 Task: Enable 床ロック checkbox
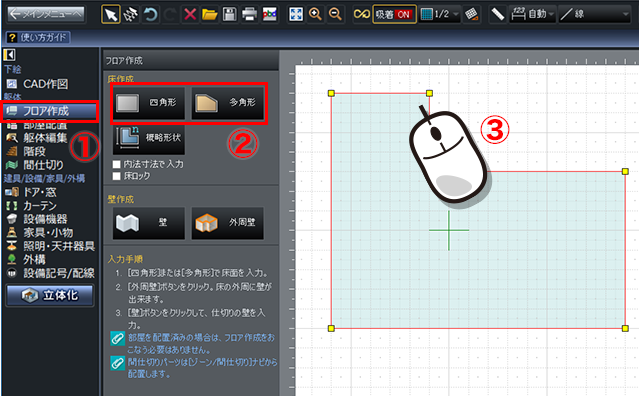point(117,176)
